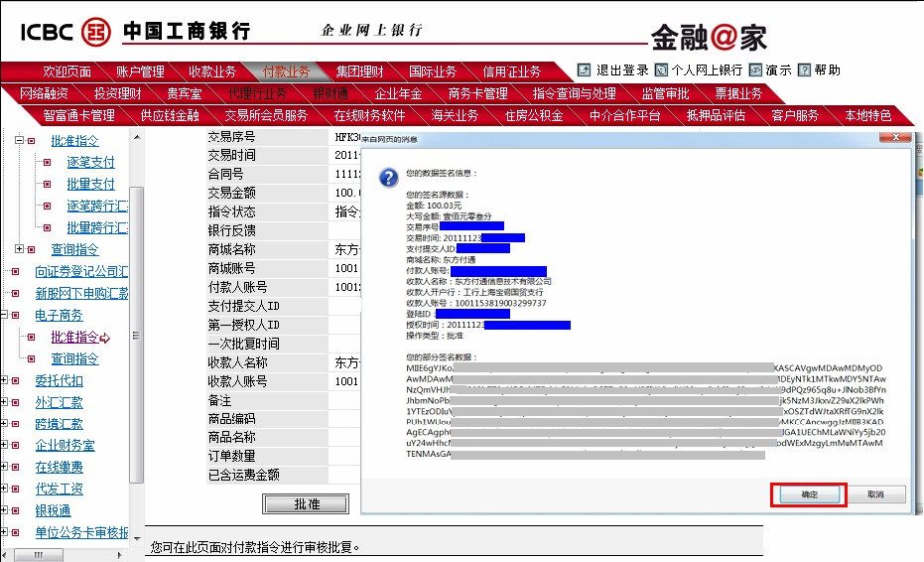Open the 住房公积金 menu
The image size is (924, 562).
tap(534, 115)
